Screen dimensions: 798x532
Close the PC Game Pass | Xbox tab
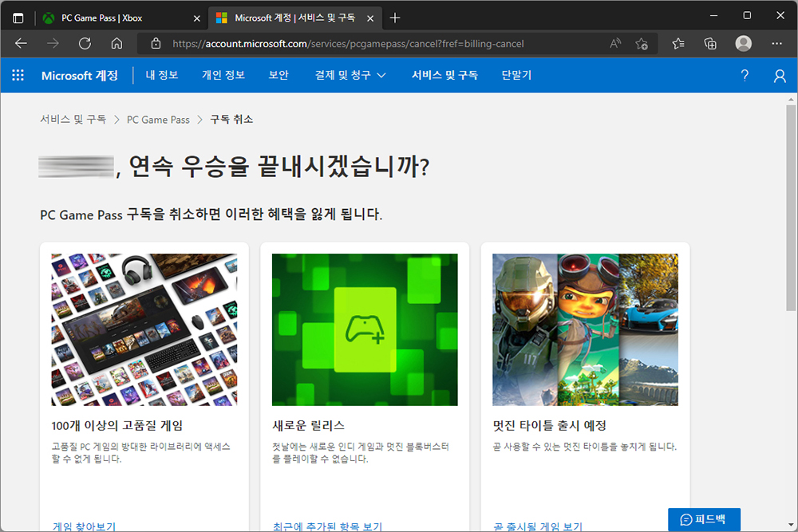click(197, 18)
